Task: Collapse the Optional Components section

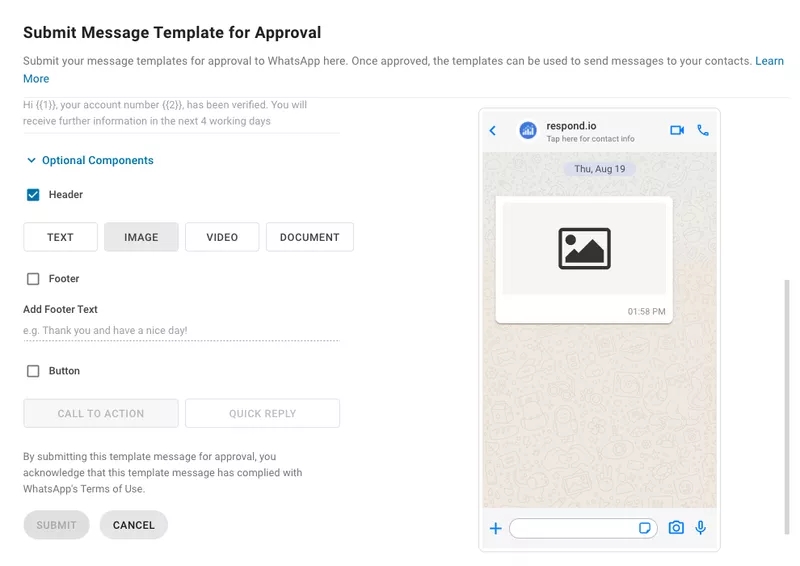Action: pos(90,160)
